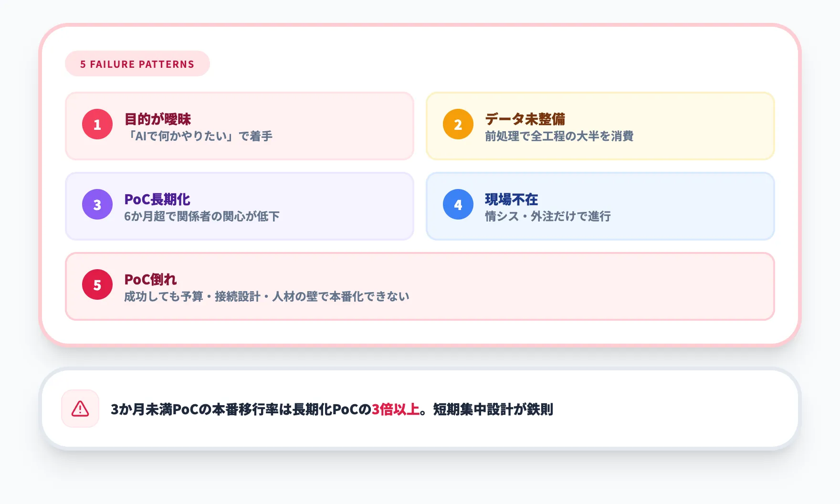Click the 5 FAILURE PATTERNS header badge

click(x=137, y=63)
